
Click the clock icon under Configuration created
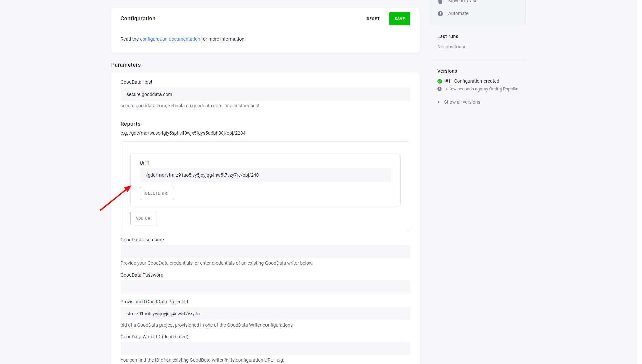[439, 89]
